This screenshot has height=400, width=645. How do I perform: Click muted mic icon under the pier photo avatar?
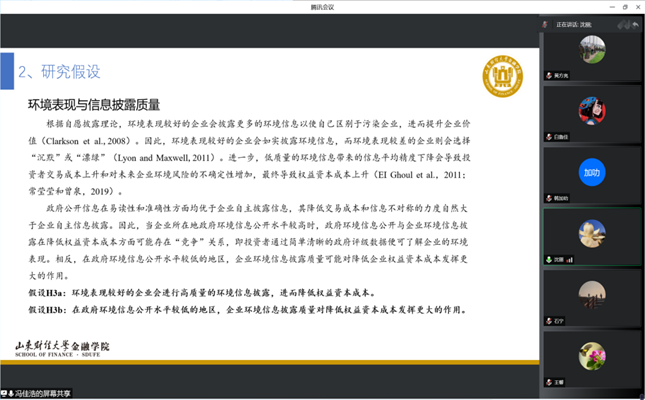tap(548, 320)
